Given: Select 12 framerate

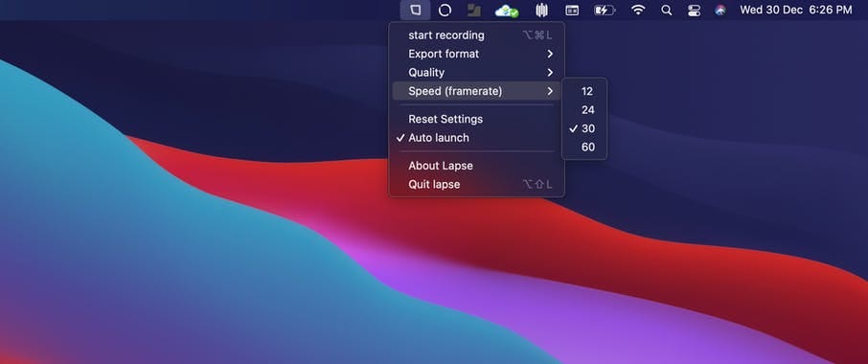Looking at the screenshot, I should coord(584,92).
